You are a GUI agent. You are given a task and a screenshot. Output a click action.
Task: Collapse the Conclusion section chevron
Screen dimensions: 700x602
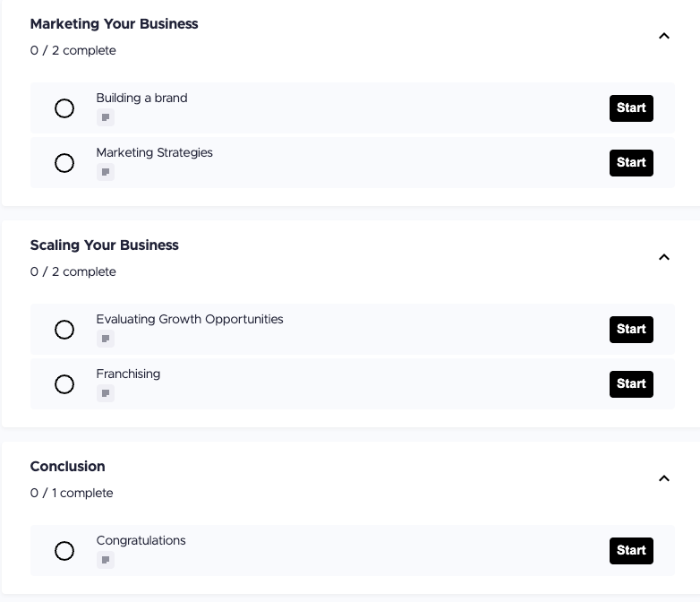664,479
